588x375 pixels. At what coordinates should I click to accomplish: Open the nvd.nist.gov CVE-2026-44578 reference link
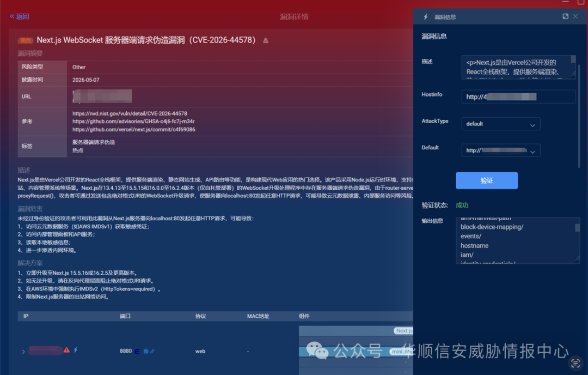(130, 113)
